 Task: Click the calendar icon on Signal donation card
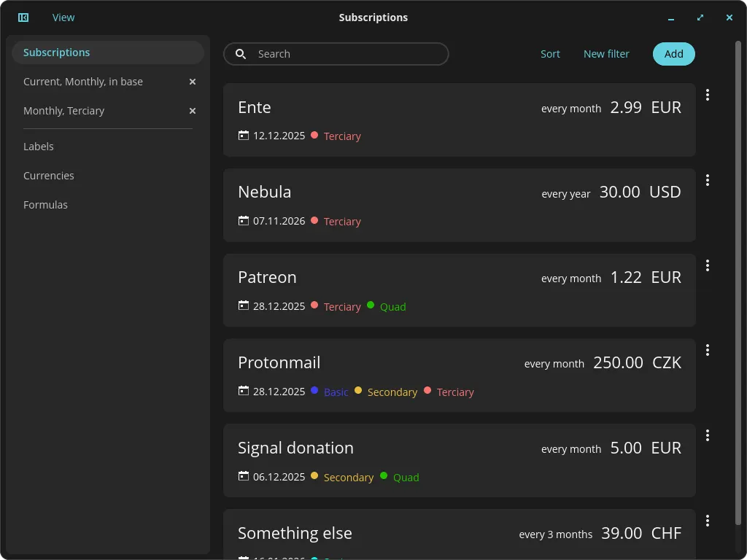pyautogui.click(x=244, y=475)
